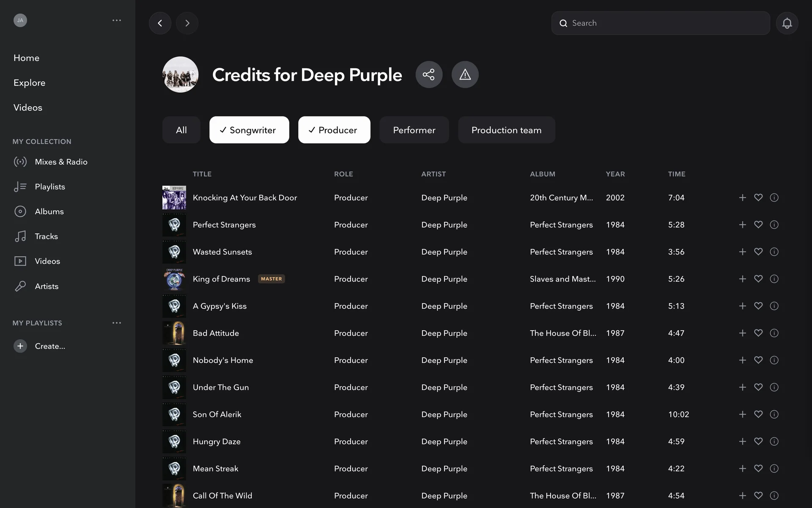This screenshot has width=812, height=508.
Task: Click the report warning triangle icon
Action: 465,75
